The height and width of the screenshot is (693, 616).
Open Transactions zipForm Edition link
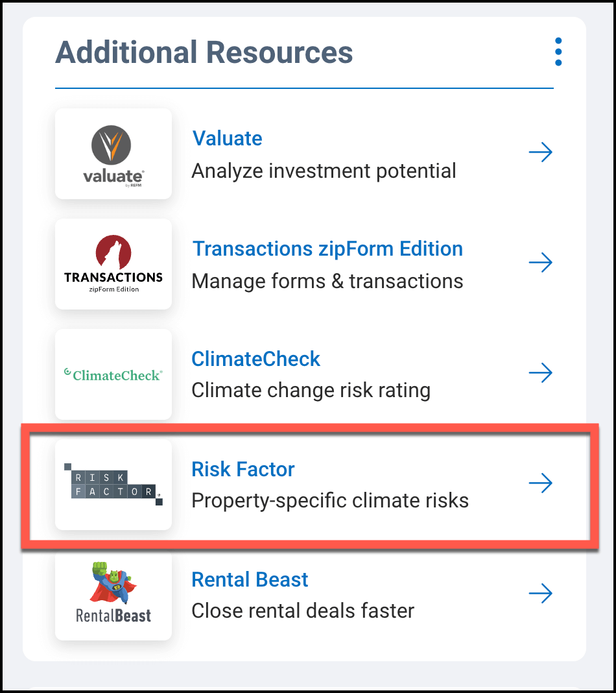point(327,249)
